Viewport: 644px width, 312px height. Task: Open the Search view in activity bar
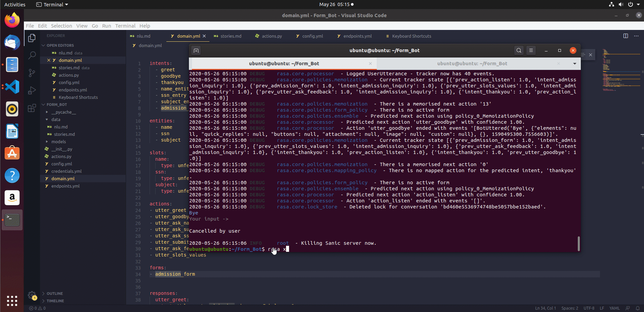[x=32, y=55]
